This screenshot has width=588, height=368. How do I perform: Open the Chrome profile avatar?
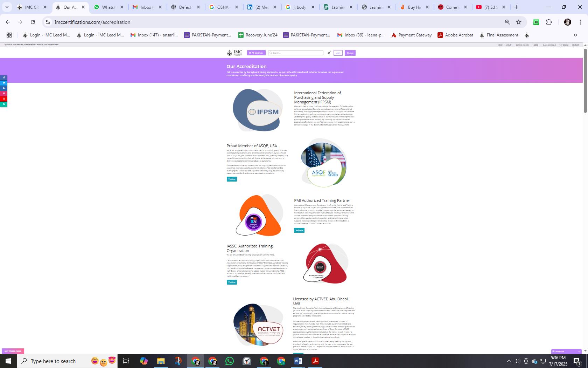[568, 22]
